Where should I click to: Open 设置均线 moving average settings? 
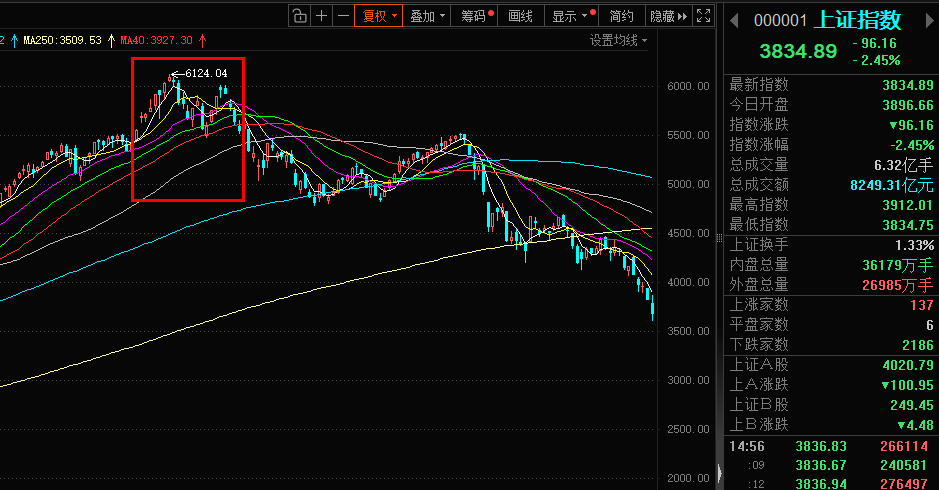point(617,40)
